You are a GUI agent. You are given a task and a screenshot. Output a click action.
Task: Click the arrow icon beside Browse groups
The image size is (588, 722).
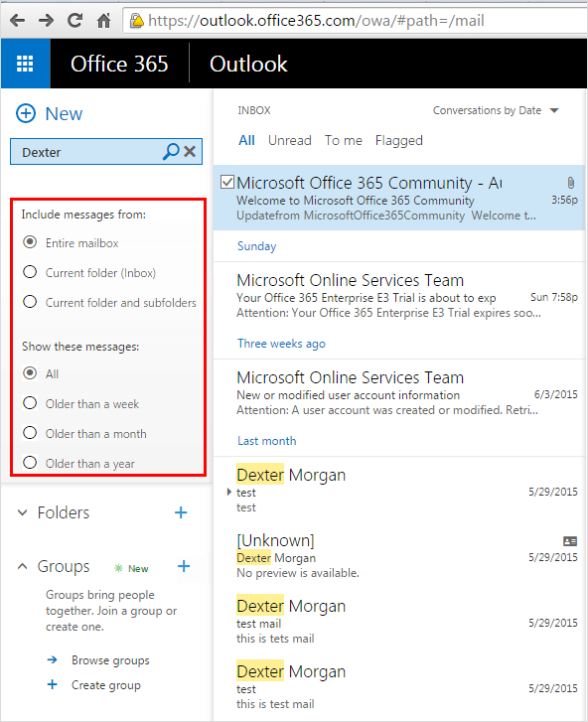[53, 659]
